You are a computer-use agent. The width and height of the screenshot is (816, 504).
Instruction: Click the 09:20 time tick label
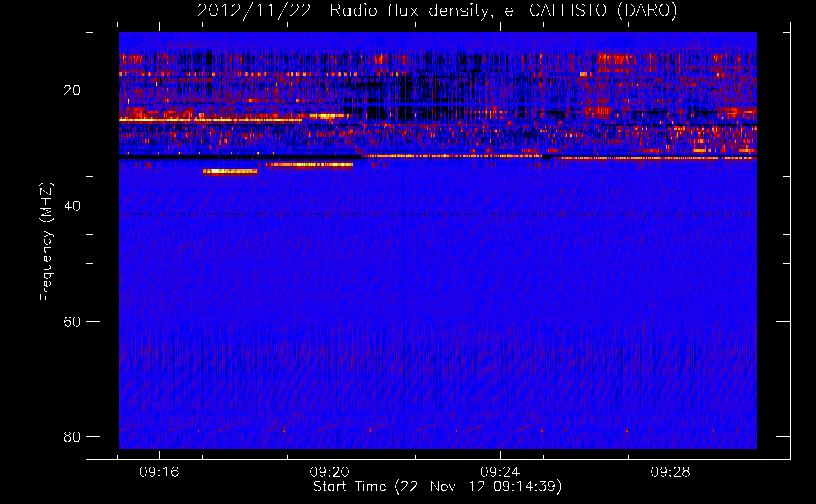330,472
